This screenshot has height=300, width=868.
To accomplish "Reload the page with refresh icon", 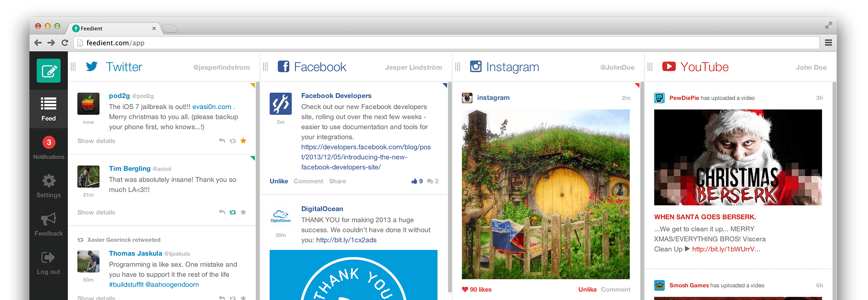I will coord(65,43).
